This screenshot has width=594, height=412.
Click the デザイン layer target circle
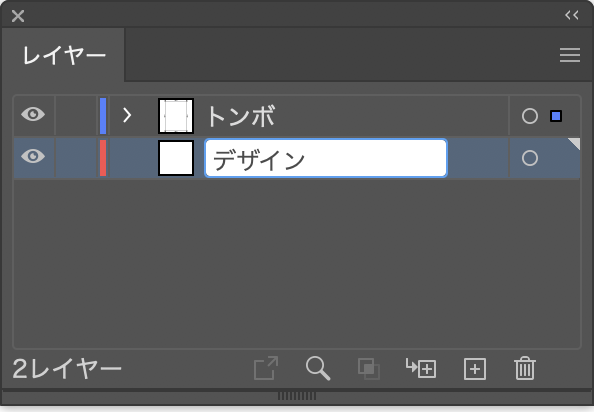(530, 158)
